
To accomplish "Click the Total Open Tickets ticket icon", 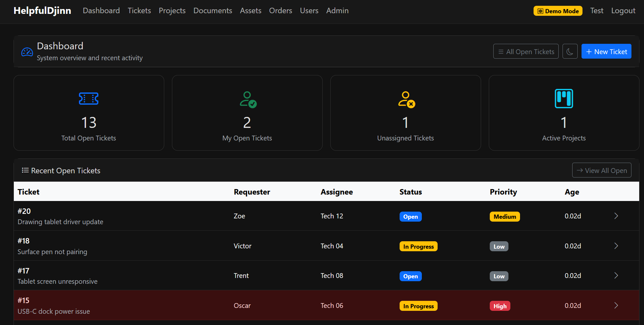I will (89, 99).
